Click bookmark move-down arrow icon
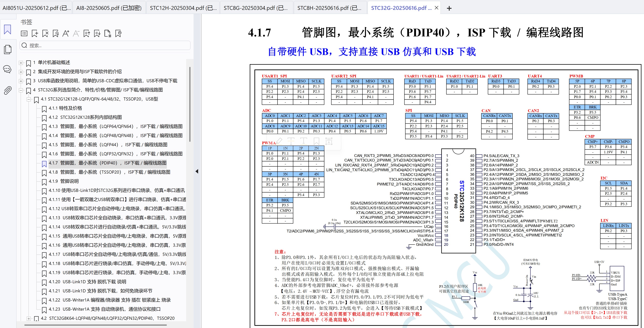 click(97, 33)
